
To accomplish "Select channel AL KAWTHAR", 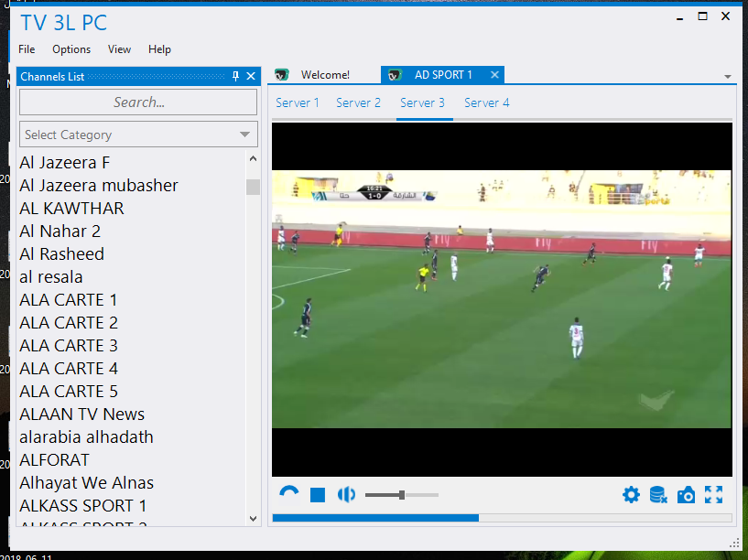I will click(x=71, y=209).
